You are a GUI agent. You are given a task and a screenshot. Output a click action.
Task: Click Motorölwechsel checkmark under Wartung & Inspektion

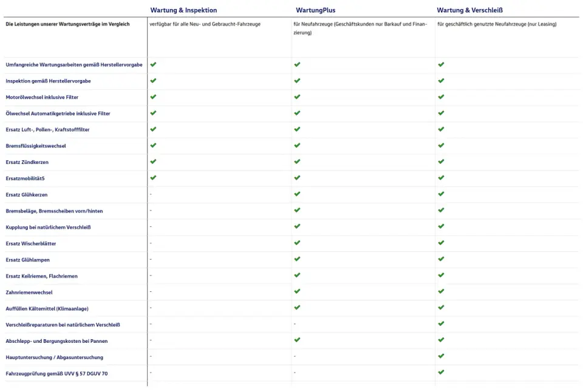coord(153,97)
